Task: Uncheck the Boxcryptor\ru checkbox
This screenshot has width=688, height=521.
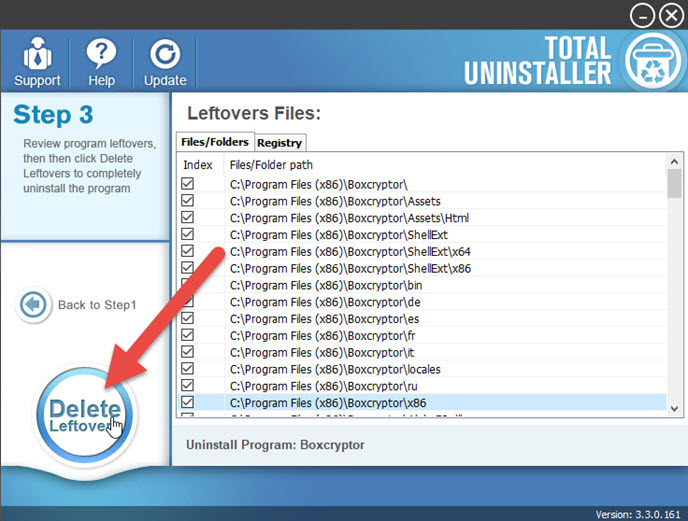Action: (187, 385)
